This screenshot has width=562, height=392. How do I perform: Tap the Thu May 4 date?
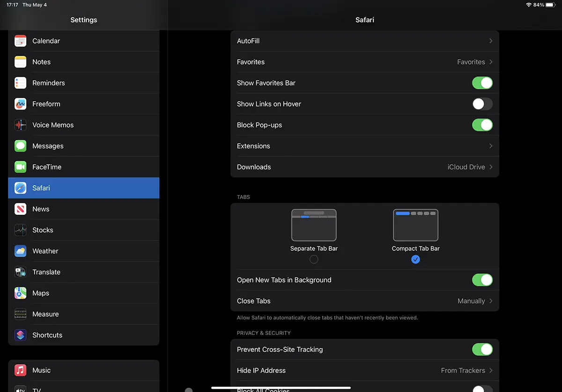click(x=35, y=5)
